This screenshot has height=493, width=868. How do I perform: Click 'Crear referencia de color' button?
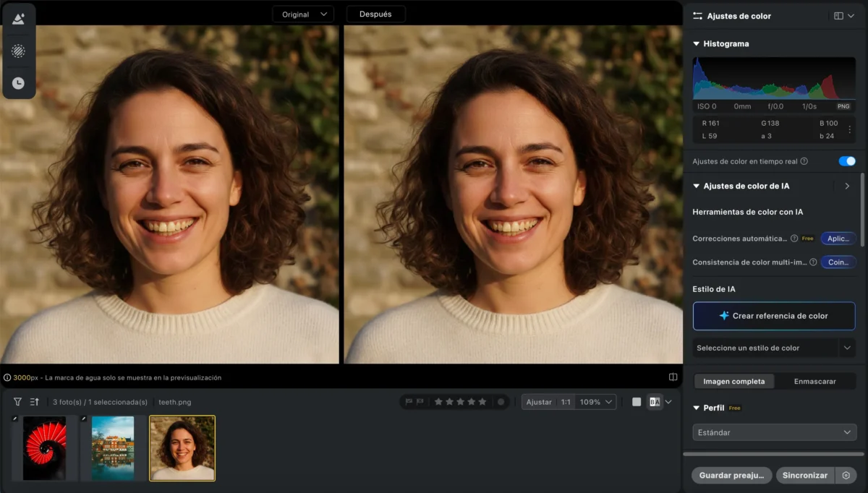pyautogui.click(x=774, y=316)
